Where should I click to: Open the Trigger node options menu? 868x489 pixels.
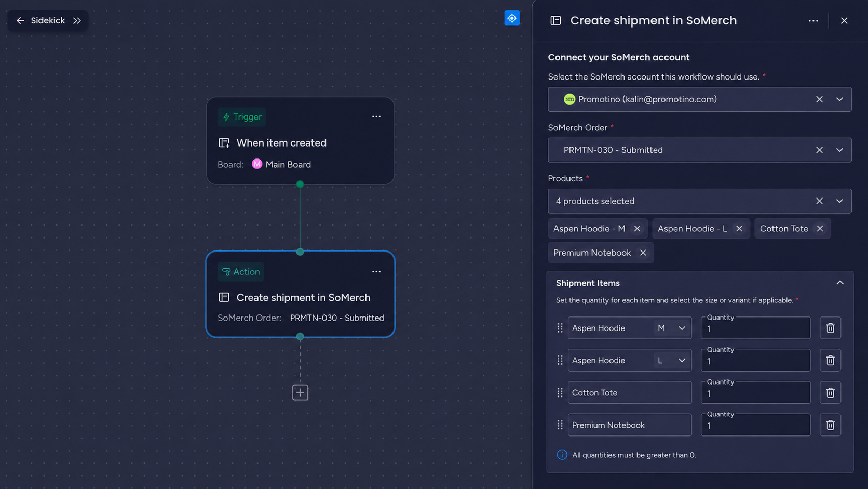(x=376, y=116)
